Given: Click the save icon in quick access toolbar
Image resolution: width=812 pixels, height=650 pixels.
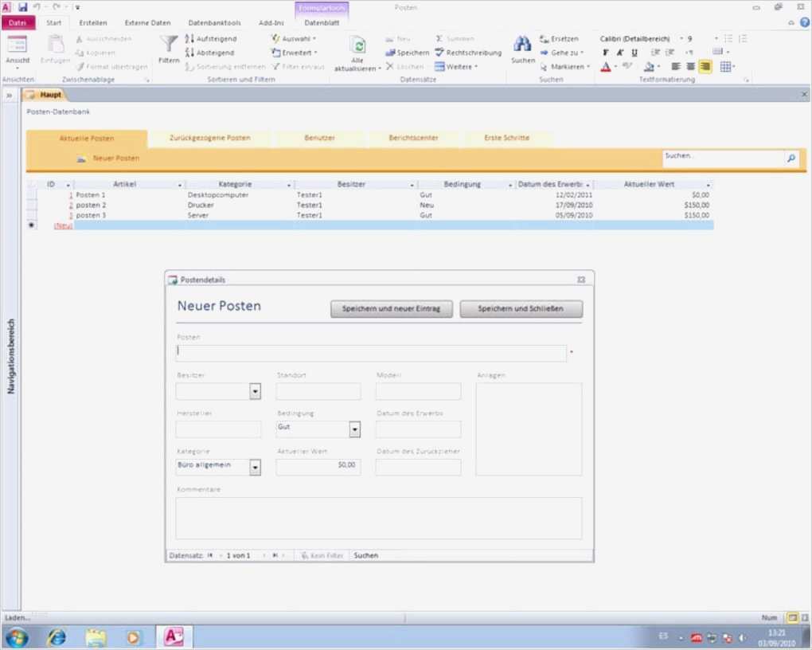Looking at the screenshot, I should pyautogui.click(x=22, y=6).
